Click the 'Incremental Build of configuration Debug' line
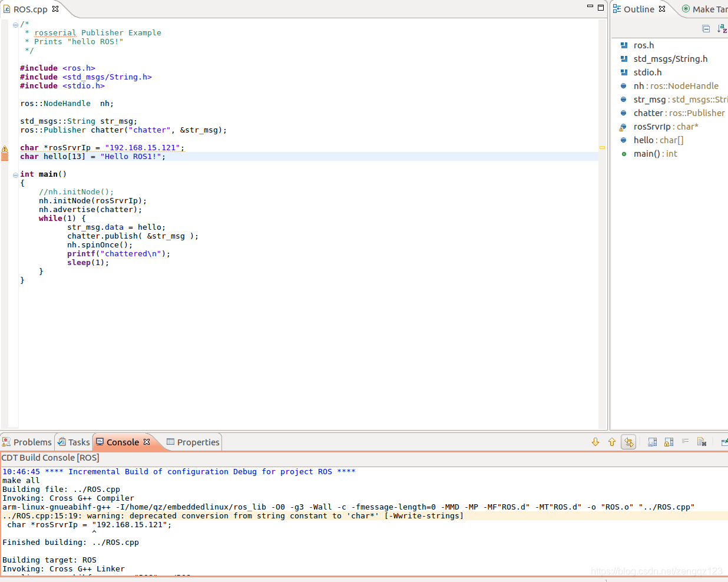This screenshot has width=728, height=582. tap(179, 472)
